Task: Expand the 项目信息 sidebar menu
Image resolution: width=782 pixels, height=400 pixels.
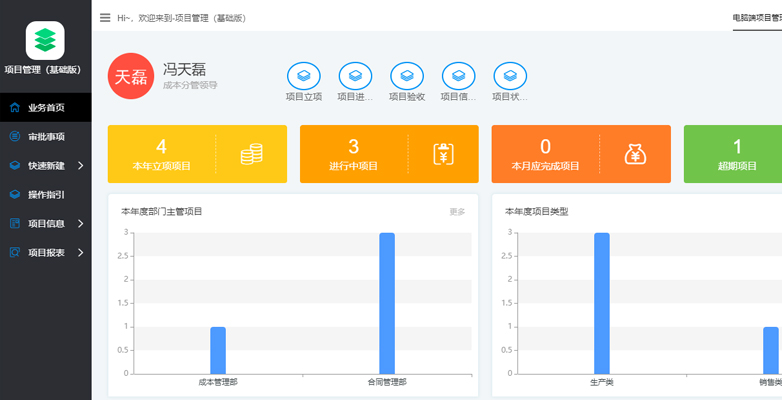Action: 46,223
